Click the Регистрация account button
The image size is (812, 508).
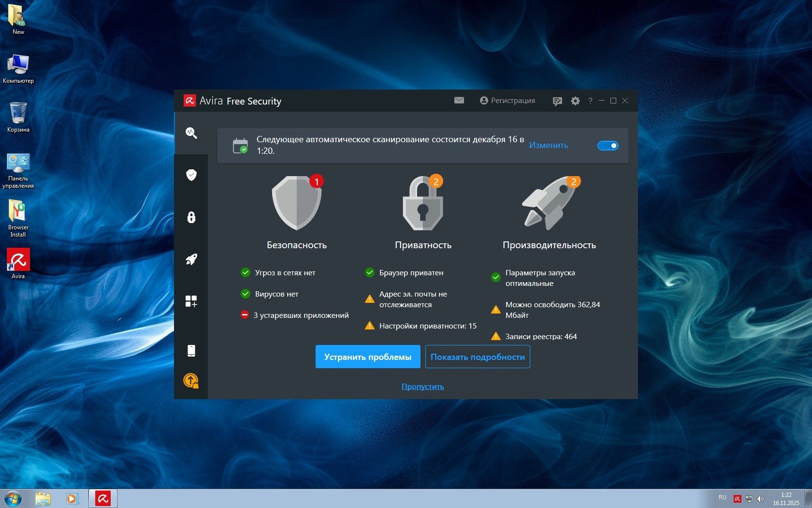coord(507,101)
